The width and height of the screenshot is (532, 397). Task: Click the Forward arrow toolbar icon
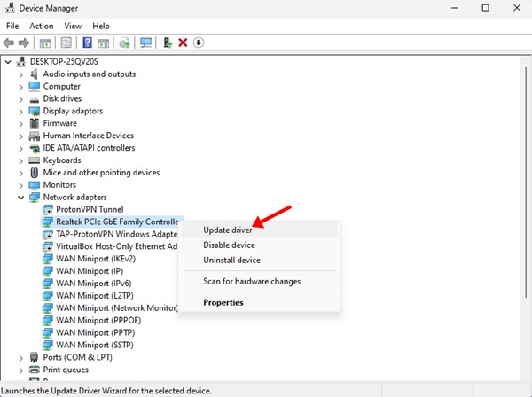point(24,43)
